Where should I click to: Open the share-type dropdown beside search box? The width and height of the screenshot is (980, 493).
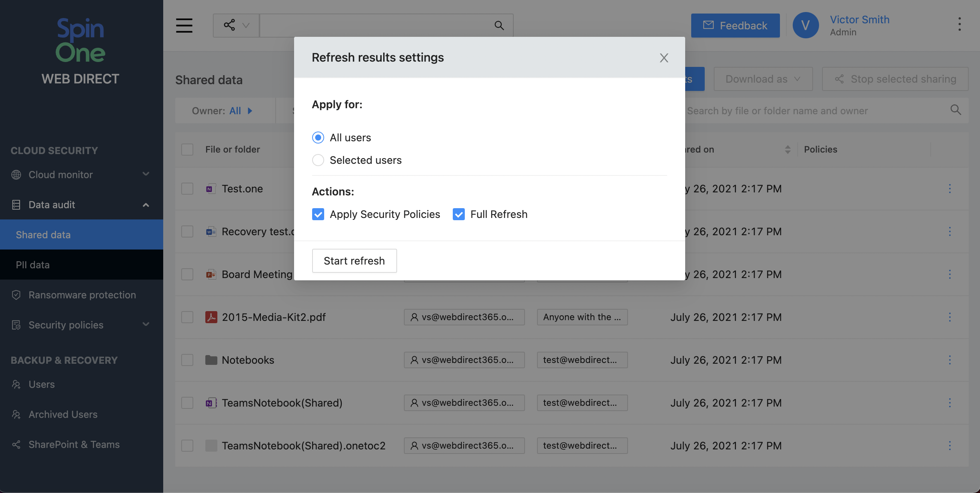[236, 26]
